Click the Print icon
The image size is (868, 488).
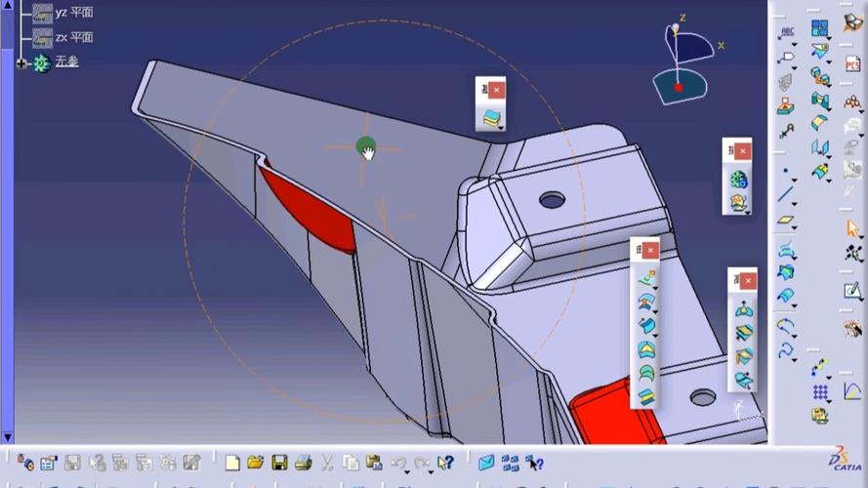coord(304,463)
